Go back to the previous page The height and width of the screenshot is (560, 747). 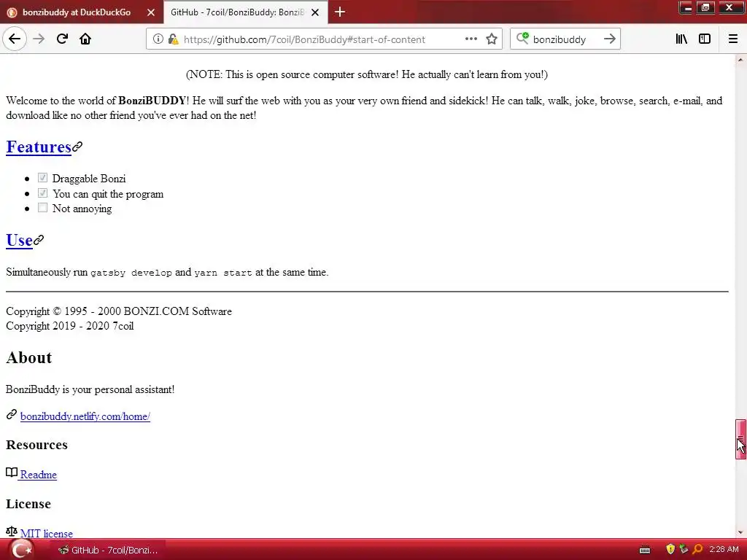click(x=15, y=39)
